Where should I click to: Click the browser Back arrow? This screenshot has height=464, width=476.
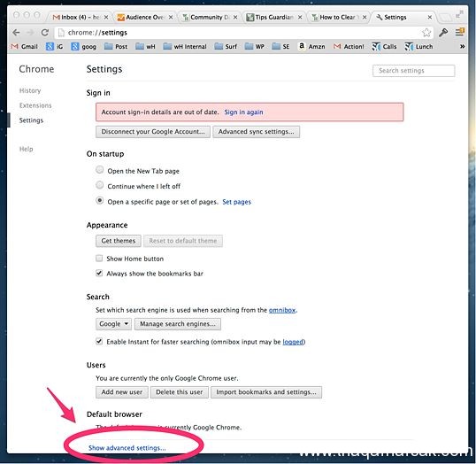tap(16, 33)
